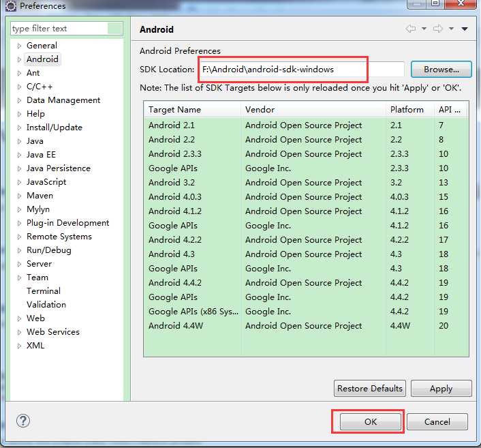The height and width of the screenshot is (448, 481).
Task: Open Validation preferences page
Action: tap(46, 305)
